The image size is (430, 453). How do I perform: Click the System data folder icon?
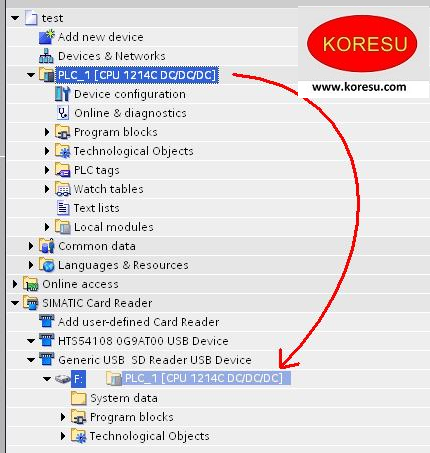79,398
